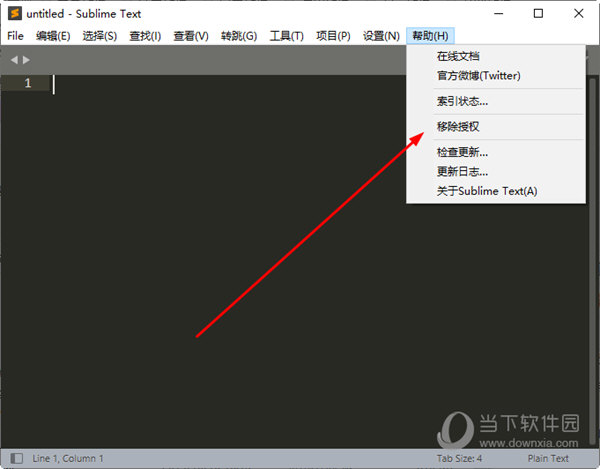Close the Sublime Text window
Image resolution: width=600 pixels, height=469 pixels.
coord(579,13)
